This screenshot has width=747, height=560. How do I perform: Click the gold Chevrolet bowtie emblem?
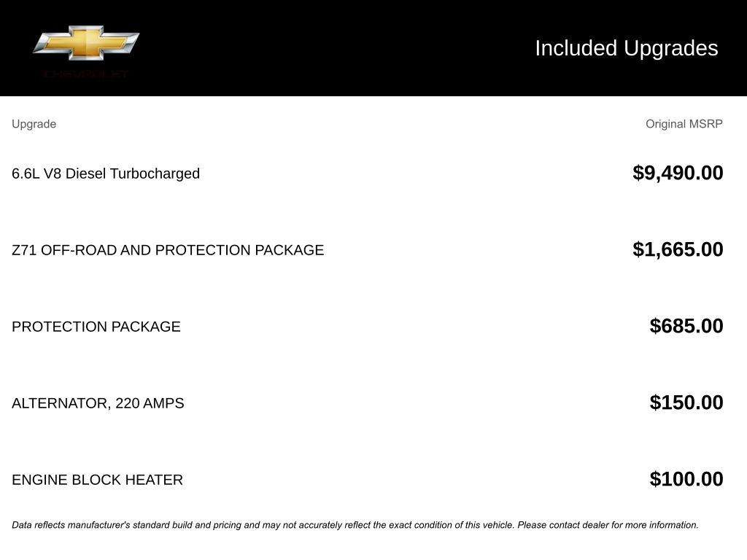[x=86, y=43]
